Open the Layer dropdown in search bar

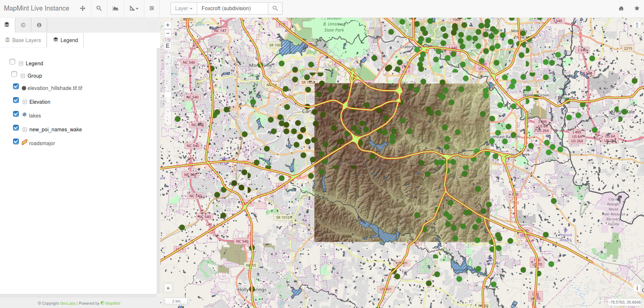184,9
